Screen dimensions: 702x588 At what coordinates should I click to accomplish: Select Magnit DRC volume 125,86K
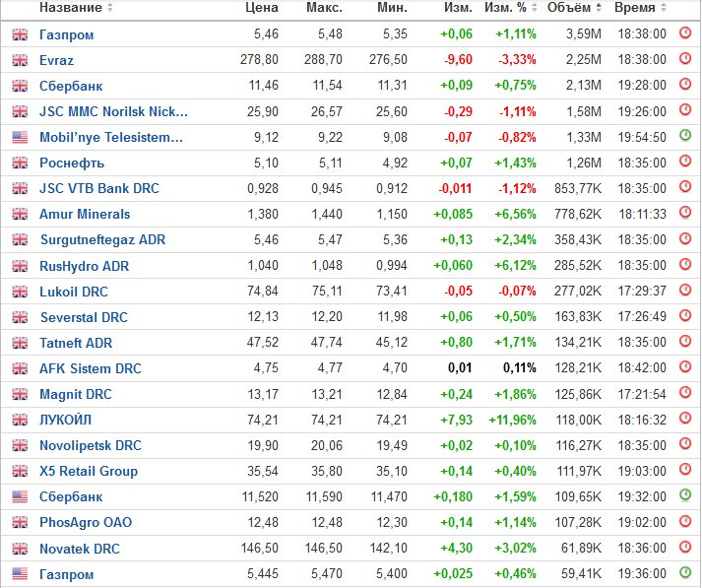(x=578, y=395)
